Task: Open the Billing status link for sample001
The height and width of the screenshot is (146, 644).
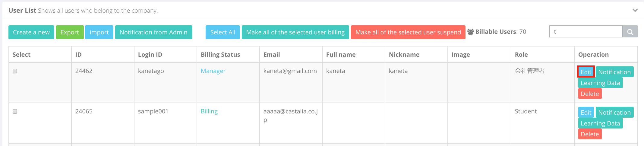Action: pyautogui.click(x=209, y=111)
